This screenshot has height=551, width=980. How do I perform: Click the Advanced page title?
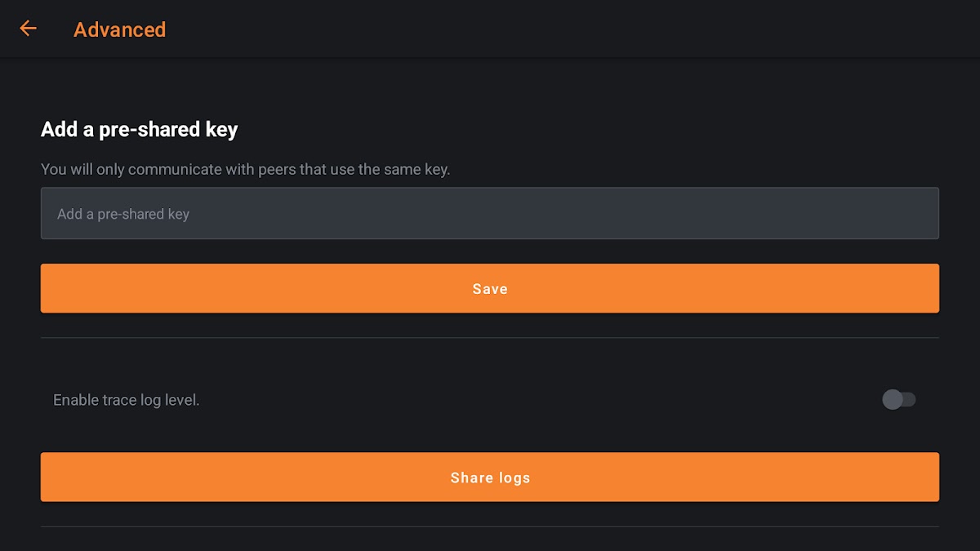click(x=119, y=29)
